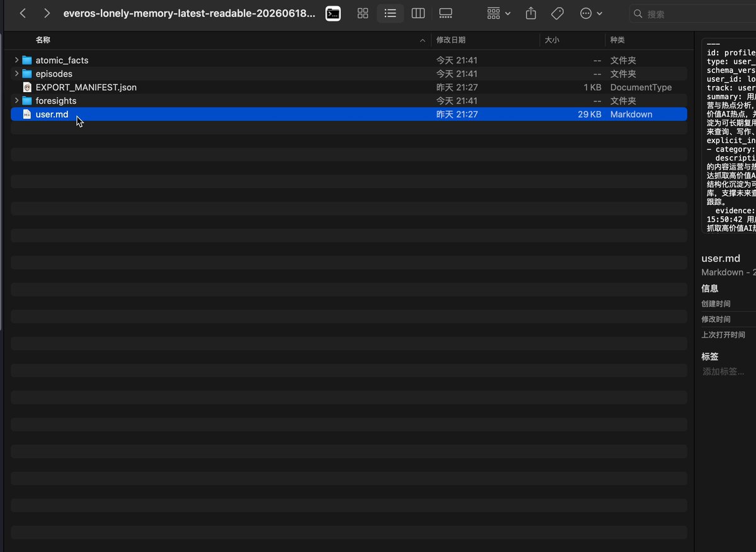Select EXPORT_MANIFEST.json file name
The width and height of the screenshot is (756, 552).
tap(86, 87)
